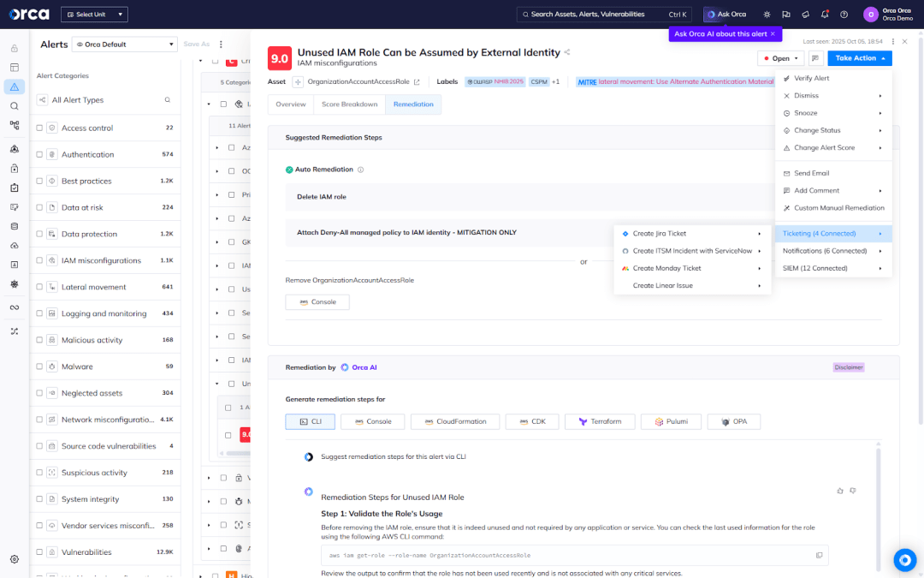Screen dimensions: 924x578
Task: Expand the Orca Default view selector
Action: point(124,44)
